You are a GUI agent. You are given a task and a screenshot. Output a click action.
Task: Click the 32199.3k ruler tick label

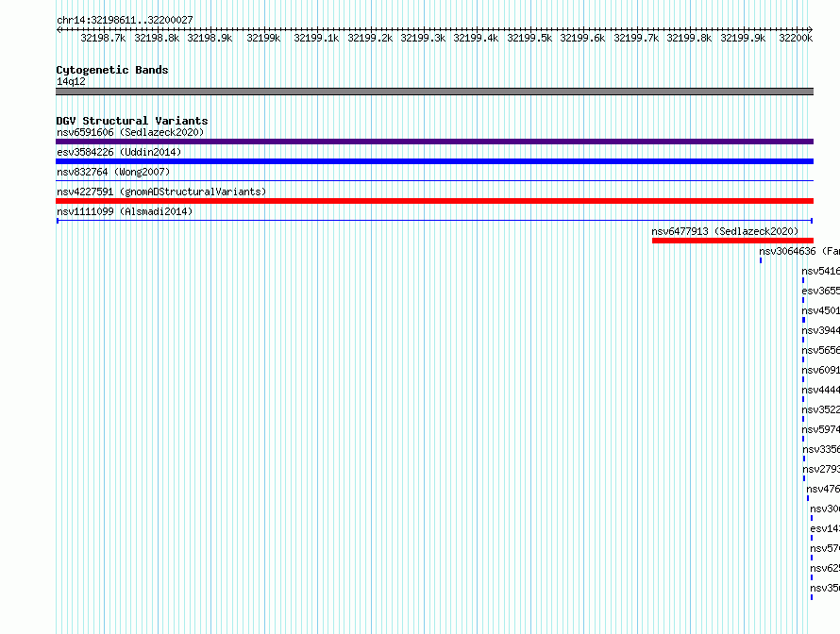click(x=423, y=38)
